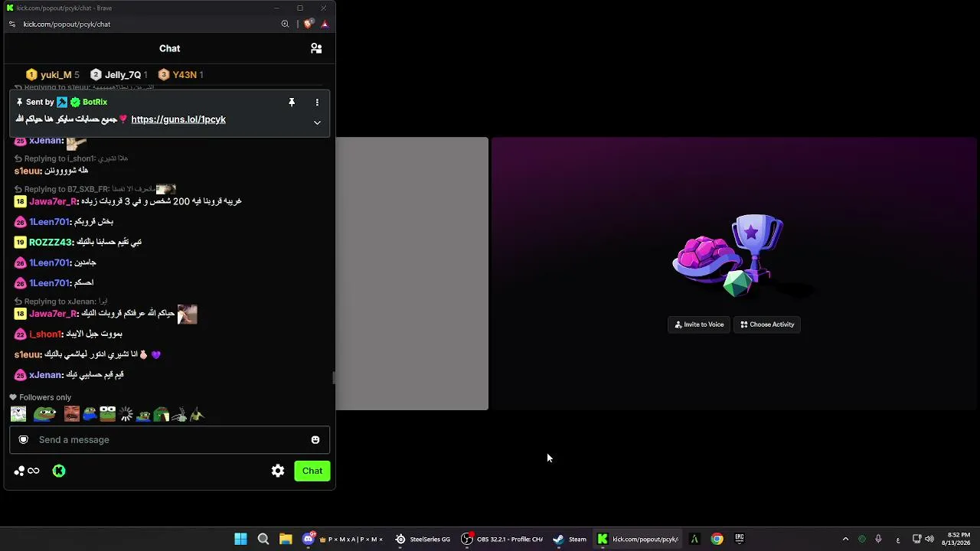This screenshot has width=980, height=551.
Task: Open the guns.lol/1pcyk link
Action: pyautogui.click(x=178, y=119)
